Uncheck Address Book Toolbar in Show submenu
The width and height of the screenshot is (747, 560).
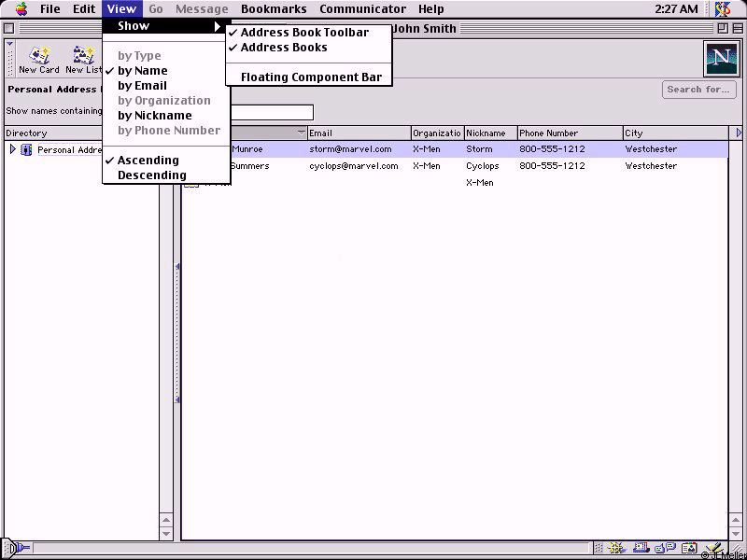(304, 33)
